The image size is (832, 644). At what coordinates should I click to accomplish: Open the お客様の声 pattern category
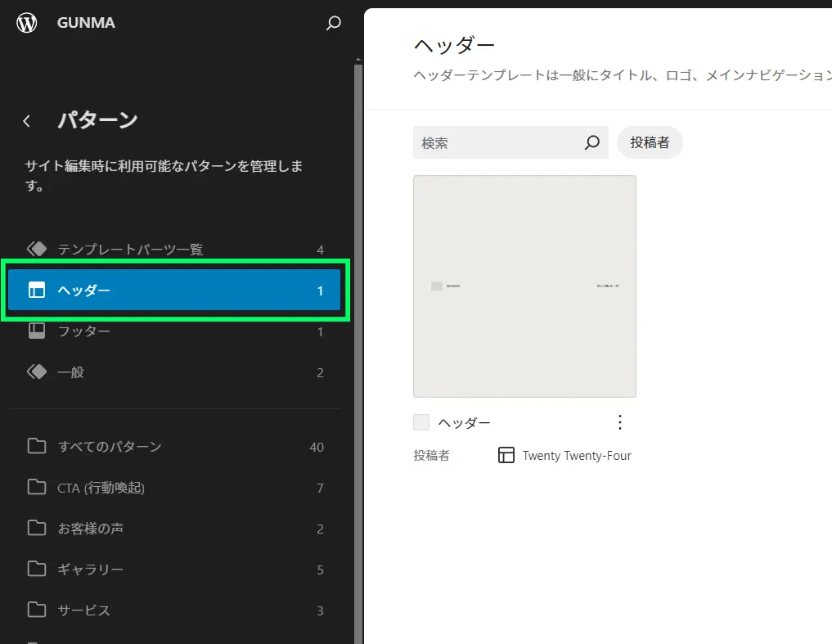pyautogui.click(x=91, y=529)
